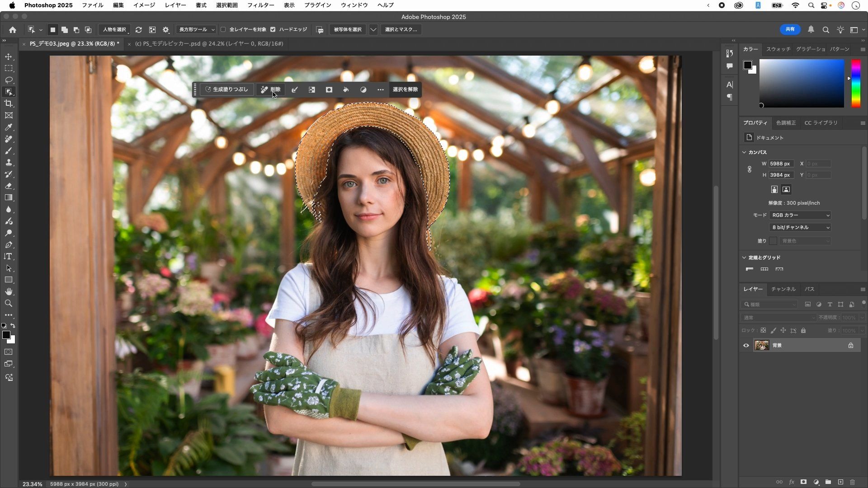The height and width of the screenshot is (488, 868).
Task: Click the canvas width W input field
Action: point(781,164)
